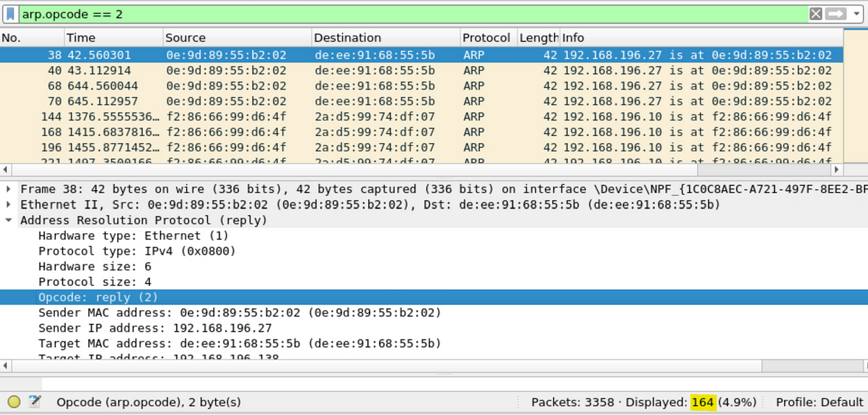Sort packets by Source column header
This screenshot has height=415, width=868.
click(237, 37)
